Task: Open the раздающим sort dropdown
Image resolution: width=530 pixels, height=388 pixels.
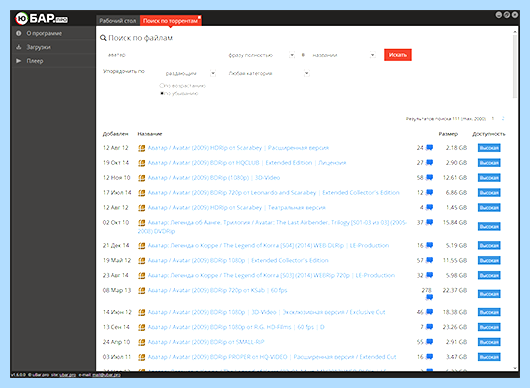Action: (x=190, y=73)
